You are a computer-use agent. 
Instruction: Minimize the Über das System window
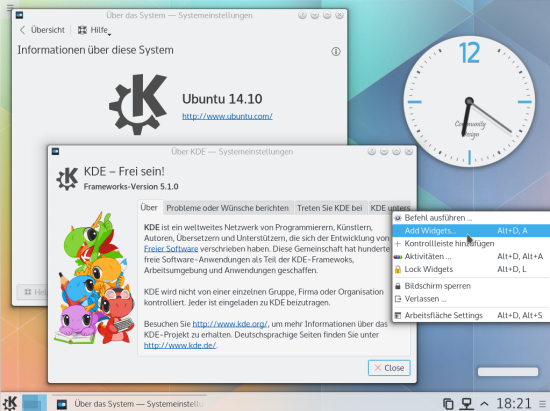315,15
